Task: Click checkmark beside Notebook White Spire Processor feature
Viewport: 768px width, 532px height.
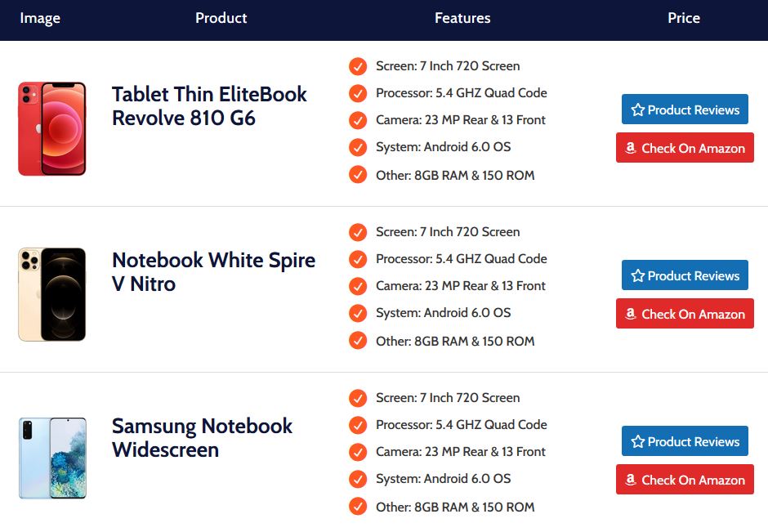Action: 358,259
